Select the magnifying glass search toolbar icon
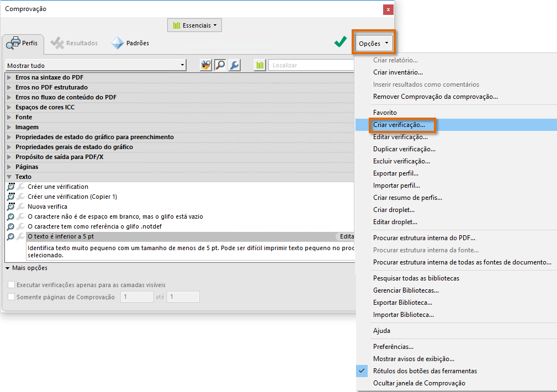 220,65
